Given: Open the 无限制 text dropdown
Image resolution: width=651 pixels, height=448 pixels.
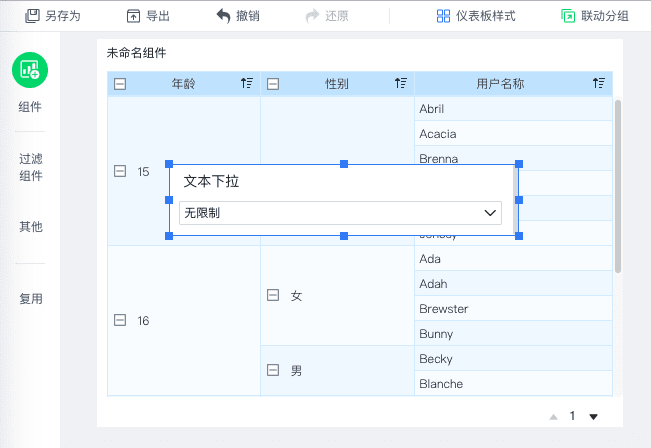Looking at the screenshot, I should point(340,213).
